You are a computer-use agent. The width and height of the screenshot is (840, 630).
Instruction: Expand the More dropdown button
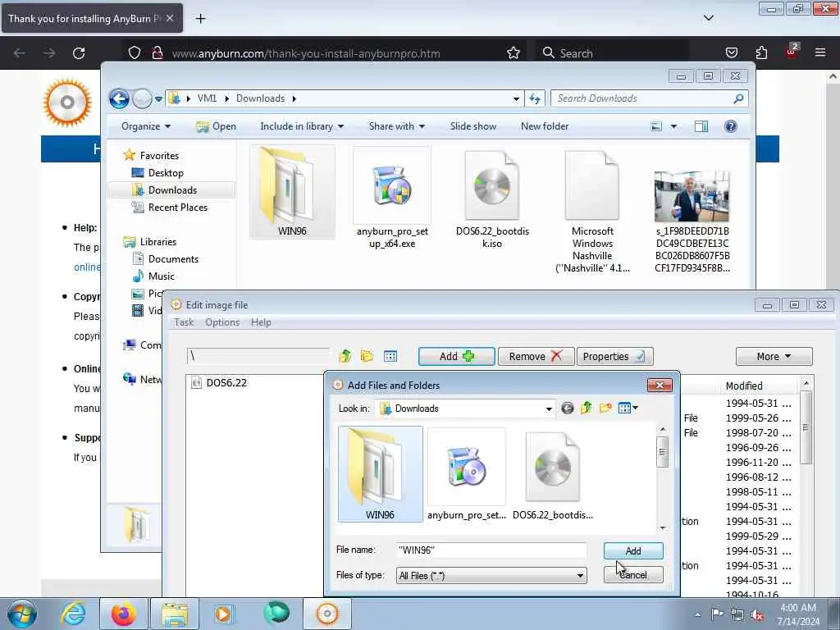(x=774, y=356)
